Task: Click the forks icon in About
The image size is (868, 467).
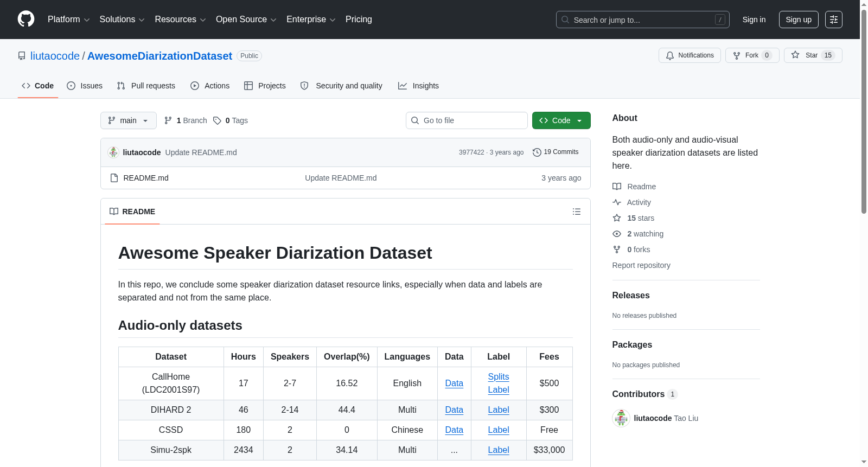Action: pos(617,250)
